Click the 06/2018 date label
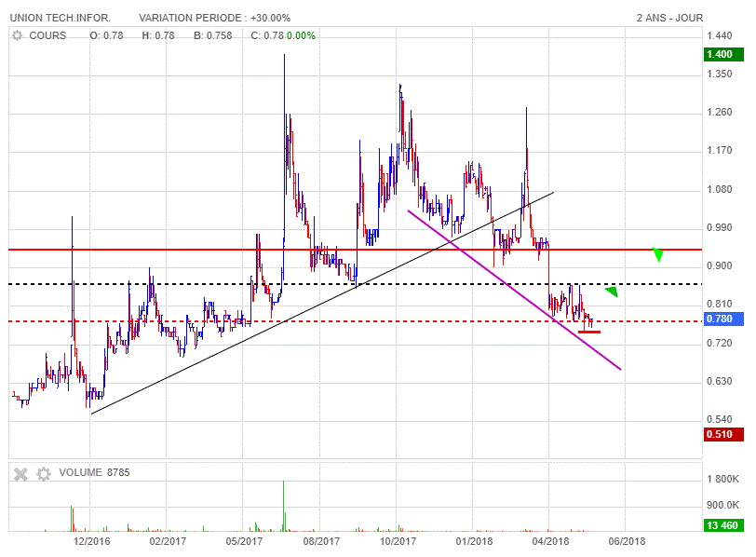This screenshot has height=557, width=756. coord(627,541)
